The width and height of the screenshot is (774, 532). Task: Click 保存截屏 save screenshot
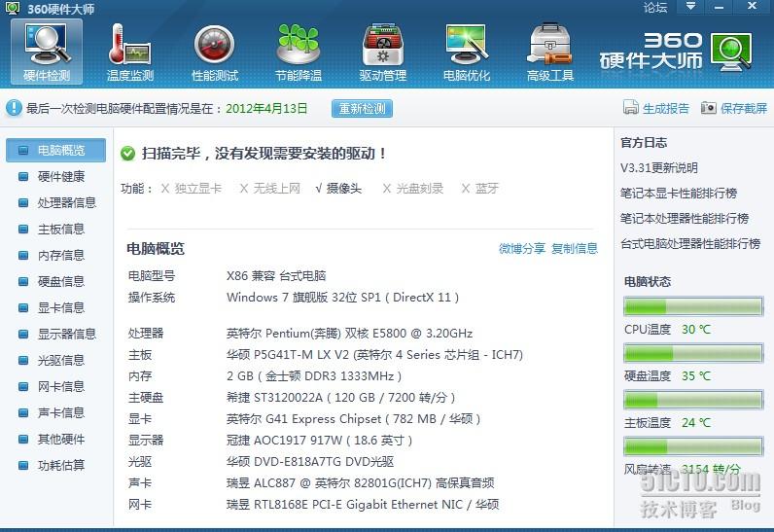pos(744,108)
